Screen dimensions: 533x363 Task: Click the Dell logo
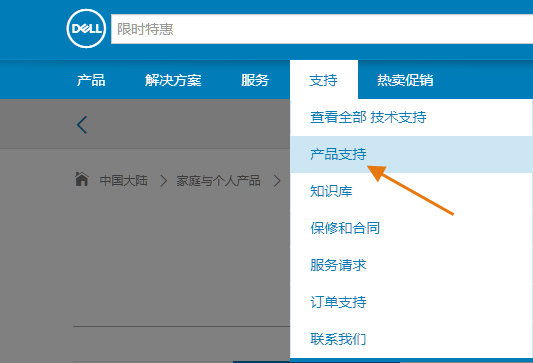point(86,29)
